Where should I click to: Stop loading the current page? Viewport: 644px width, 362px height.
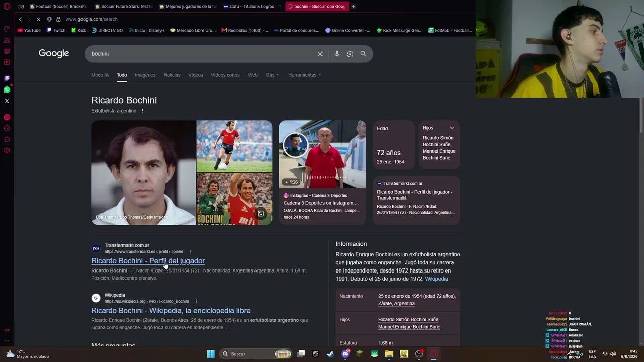click(38, 19)
